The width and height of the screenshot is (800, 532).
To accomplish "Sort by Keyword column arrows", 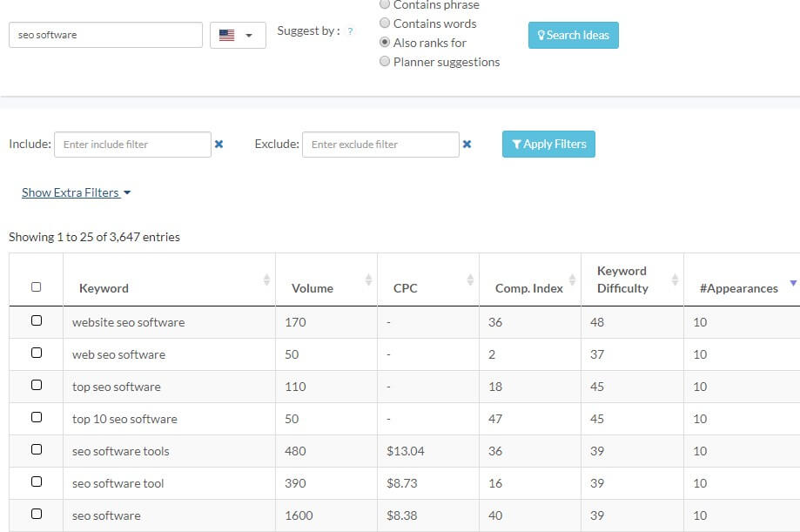I will coord(266,279).
